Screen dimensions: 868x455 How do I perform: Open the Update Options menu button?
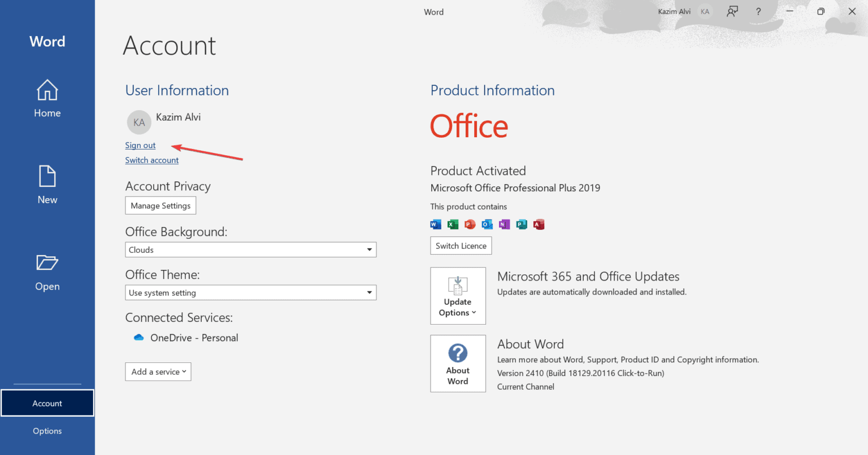[458, 296]
